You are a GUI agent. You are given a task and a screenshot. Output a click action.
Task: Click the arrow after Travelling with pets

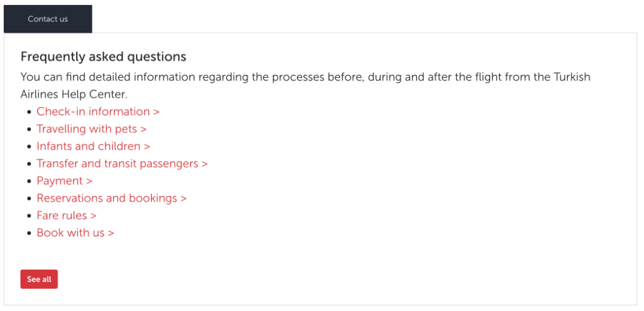point(143,129)
